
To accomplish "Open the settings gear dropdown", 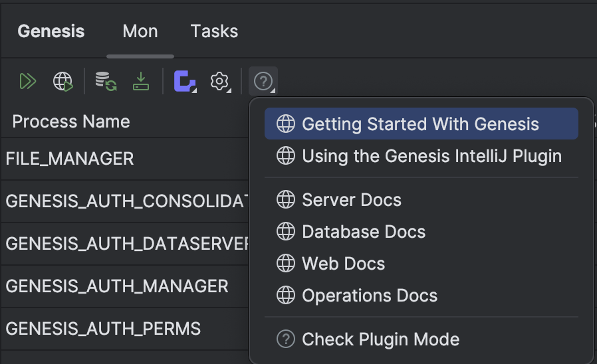I will click(x=220, y=81).
